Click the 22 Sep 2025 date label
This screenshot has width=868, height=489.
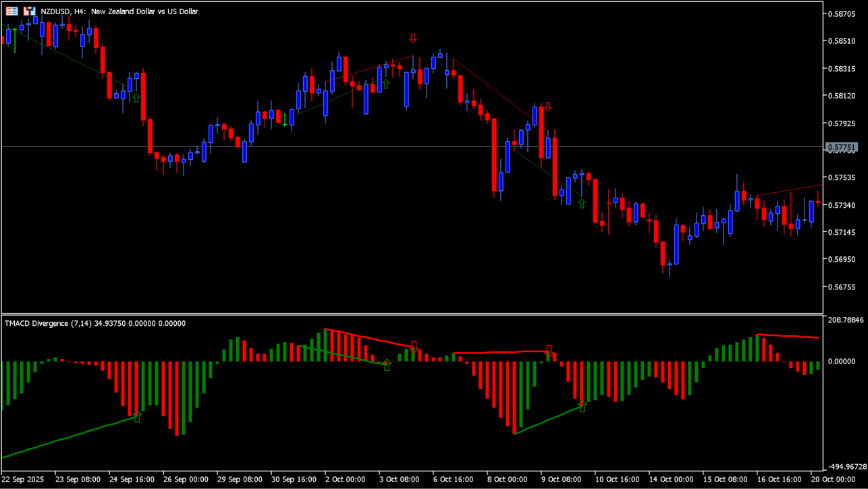(x=24, y=479)
